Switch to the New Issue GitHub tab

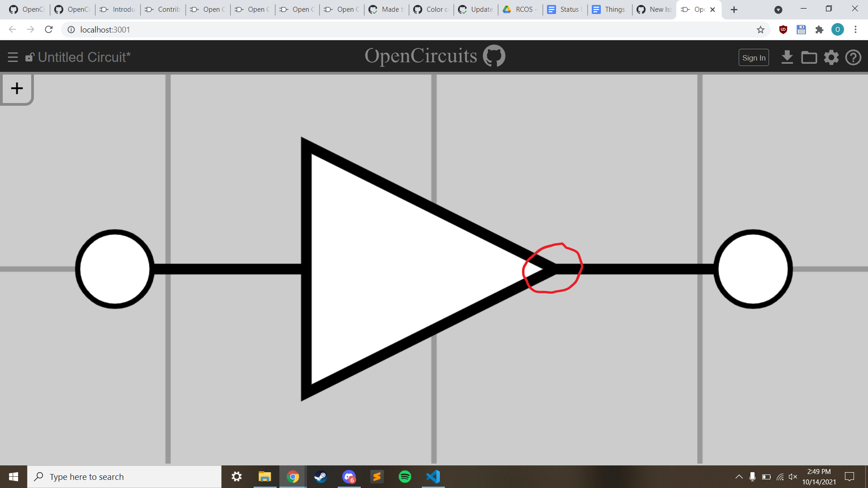653,9
